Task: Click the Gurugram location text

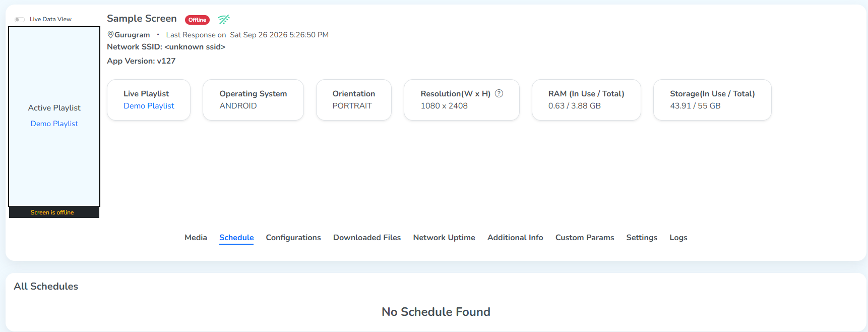Action: tap(132, 35)
